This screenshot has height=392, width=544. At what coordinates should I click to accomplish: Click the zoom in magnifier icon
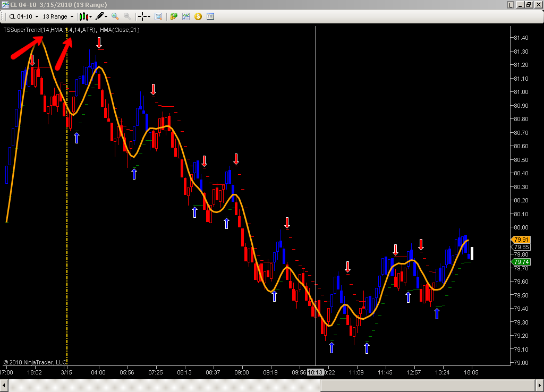pyautogui.click(x=115, y=16)
